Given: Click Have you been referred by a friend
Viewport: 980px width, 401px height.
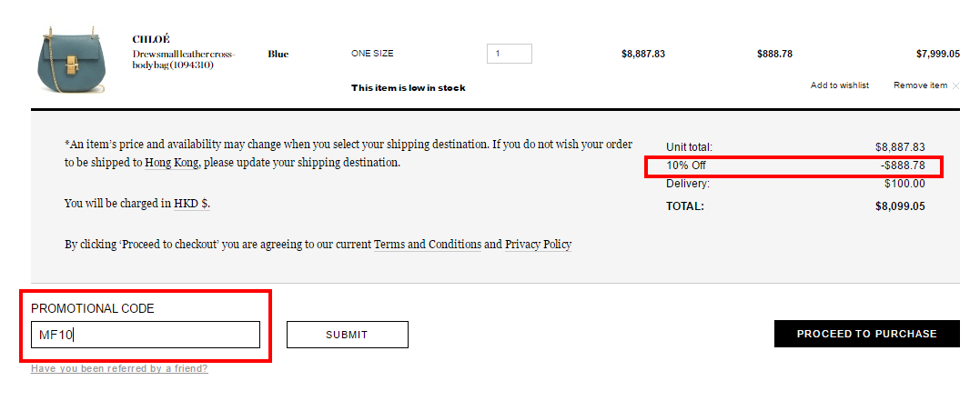Looking at the screenshot, I should pyautogui.click(x=119, y=368).
